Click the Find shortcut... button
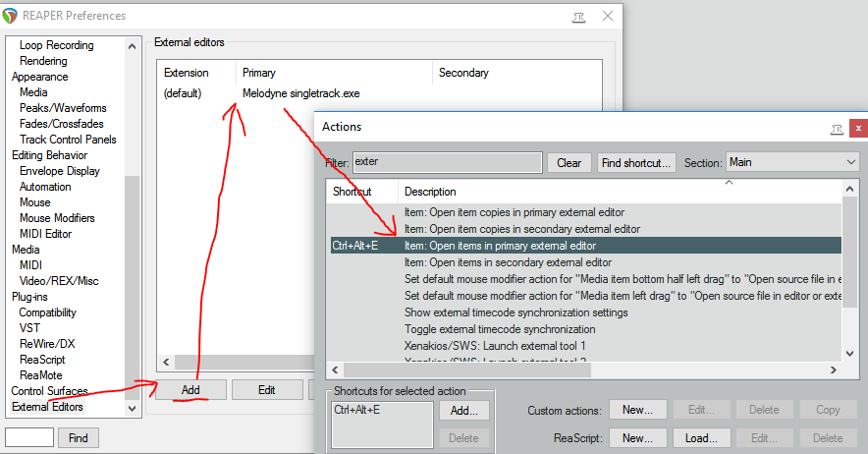 click(x=635, y=163)
